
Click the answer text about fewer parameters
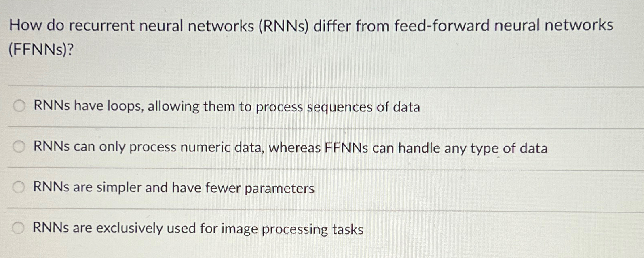coord(174,187)
